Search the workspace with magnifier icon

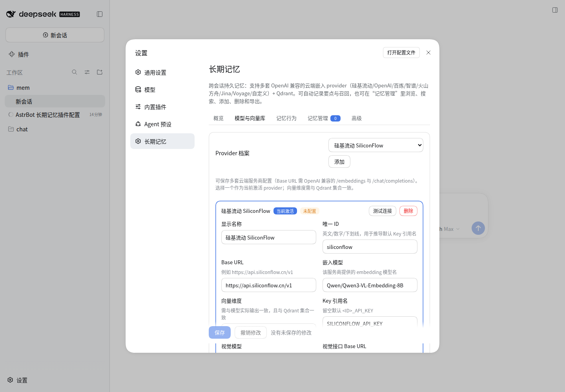(75, 72)
